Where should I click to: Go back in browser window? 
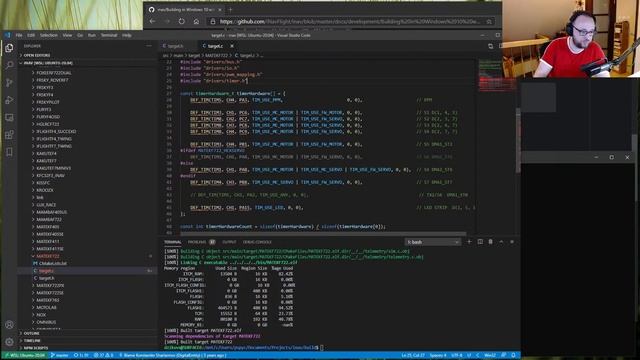152,21
